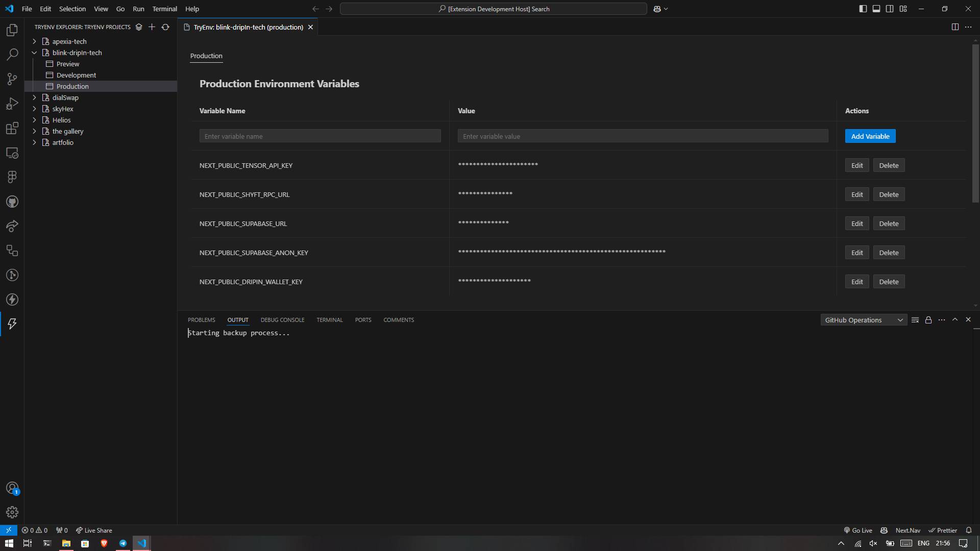Open Remote Explorer in activity bar

click(12, 153)
